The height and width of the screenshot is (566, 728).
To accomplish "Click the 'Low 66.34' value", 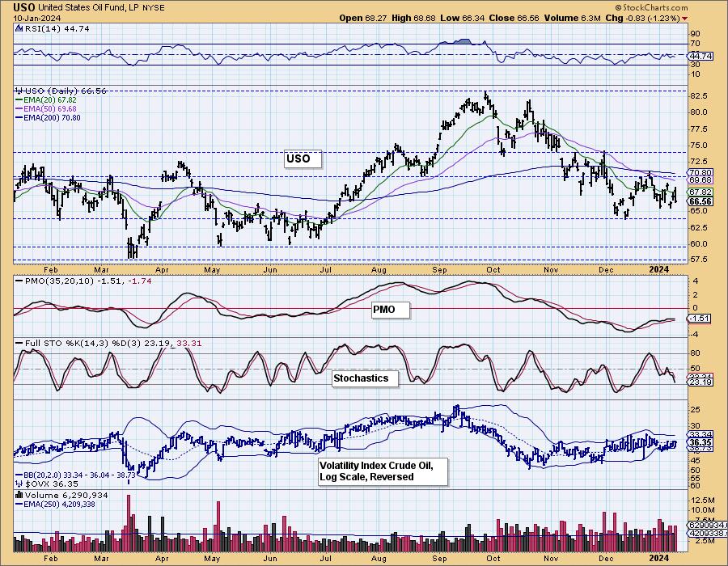I will coord(462,18).
